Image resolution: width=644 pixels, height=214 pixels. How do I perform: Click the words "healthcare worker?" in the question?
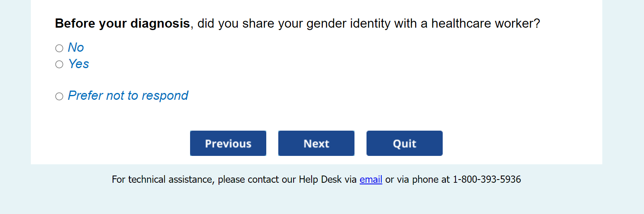pyautogui.click(x=485, y=24)
